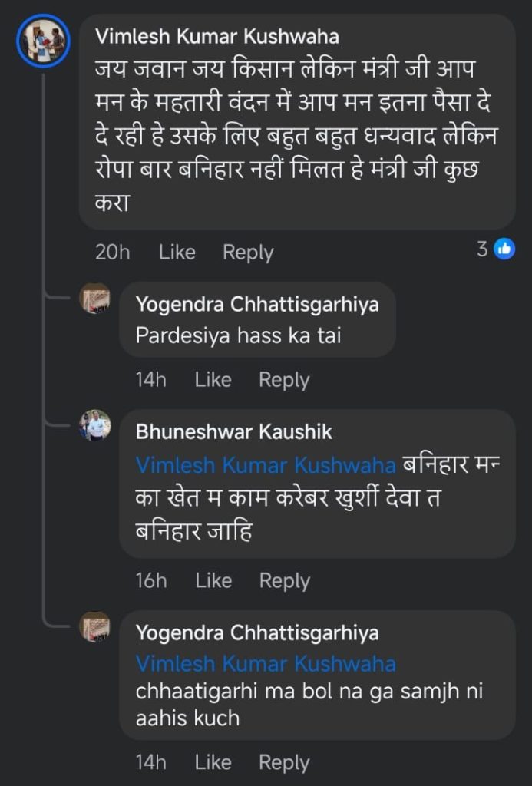Like the "Pardesiya hass ka tai" reply
This screenshot has width=532, height=786.
[x=213, y=380]
